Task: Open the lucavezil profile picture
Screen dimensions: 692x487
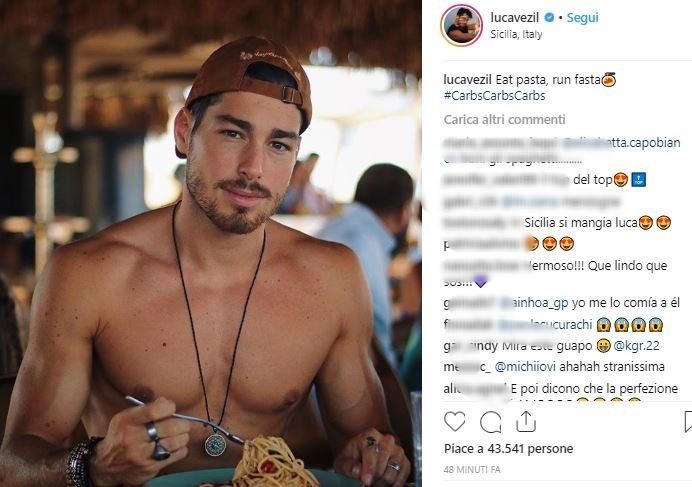Action: click(461, 26)
